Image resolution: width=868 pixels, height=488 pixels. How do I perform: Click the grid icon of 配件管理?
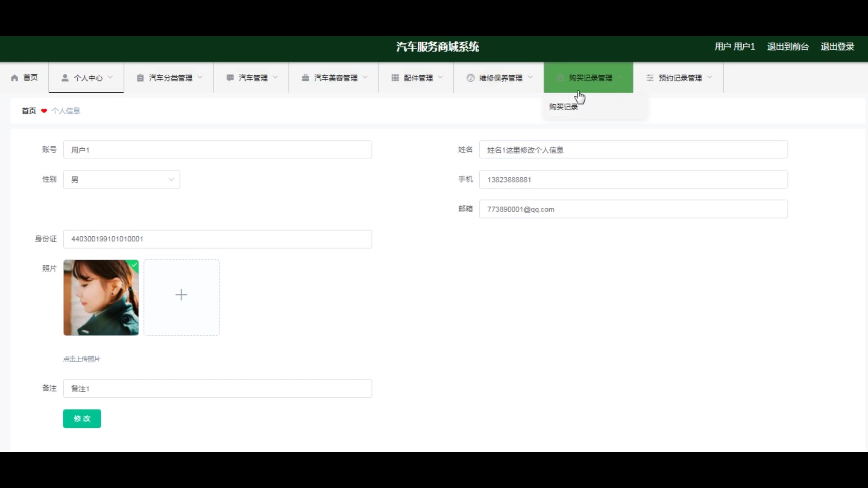point(395,78)
